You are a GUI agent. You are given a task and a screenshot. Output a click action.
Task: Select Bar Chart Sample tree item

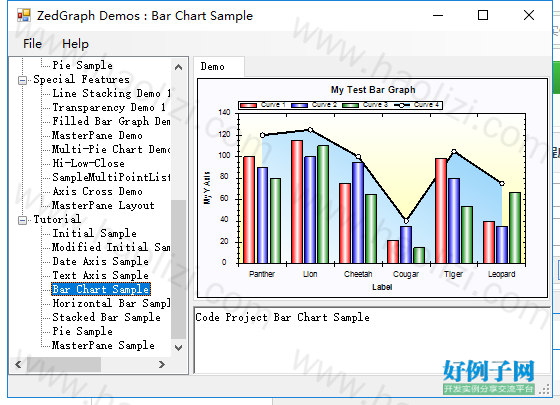click(101, 289)
